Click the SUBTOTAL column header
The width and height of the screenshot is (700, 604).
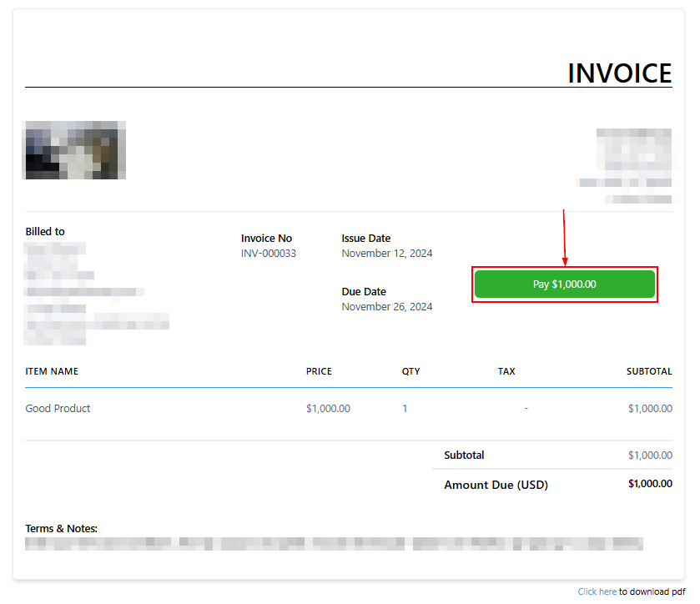click(x=649, y=371)
